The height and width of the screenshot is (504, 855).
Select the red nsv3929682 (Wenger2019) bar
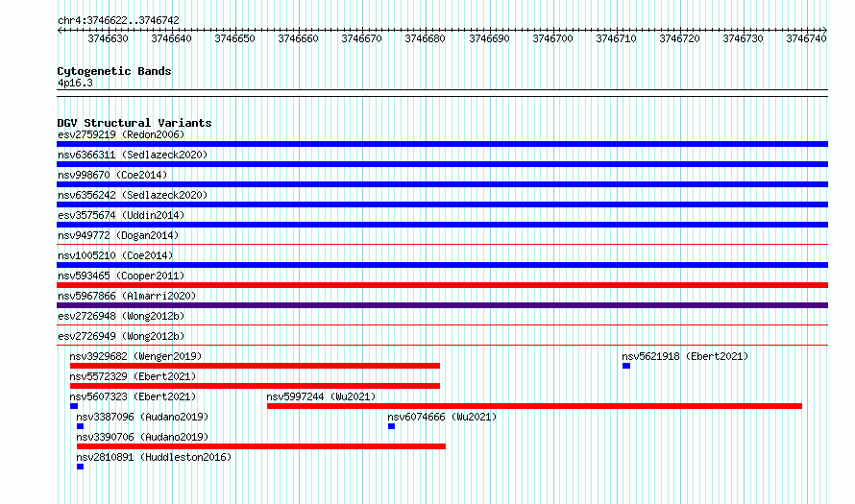[255, 366]
